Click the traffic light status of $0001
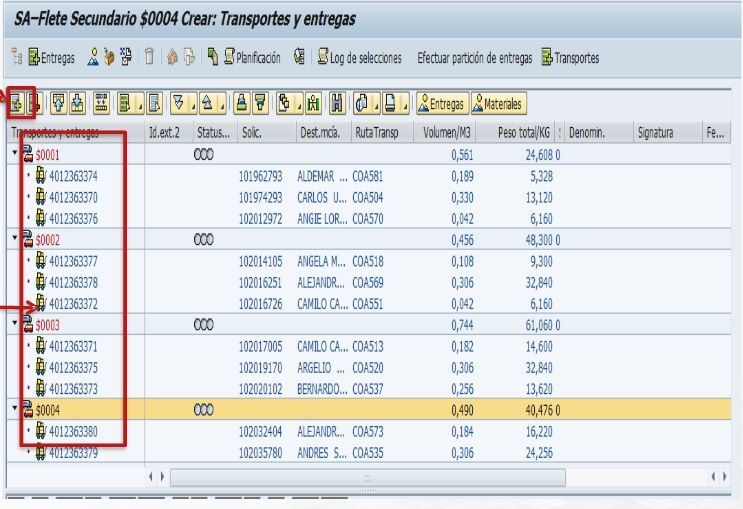This screenshot has height=509, width=743. click(202, 153)
